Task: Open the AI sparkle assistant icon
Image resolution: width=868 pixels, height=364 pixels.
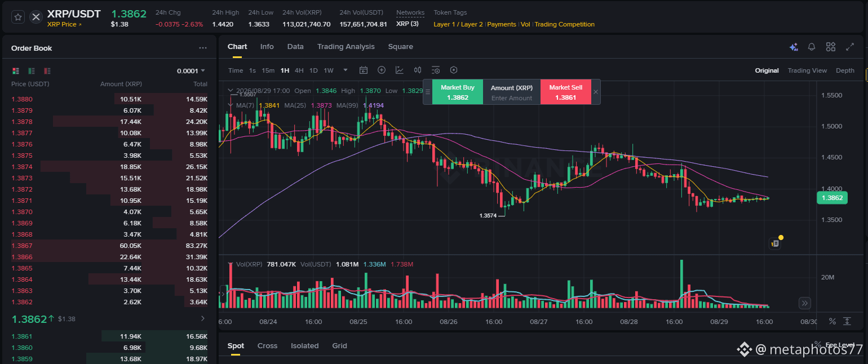Action: [794, 47]
